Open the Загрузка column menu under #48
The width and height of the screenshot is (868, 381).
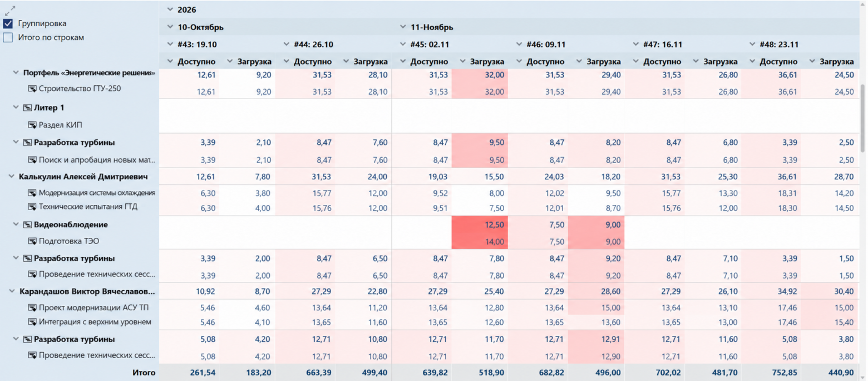tap(812, 62)
